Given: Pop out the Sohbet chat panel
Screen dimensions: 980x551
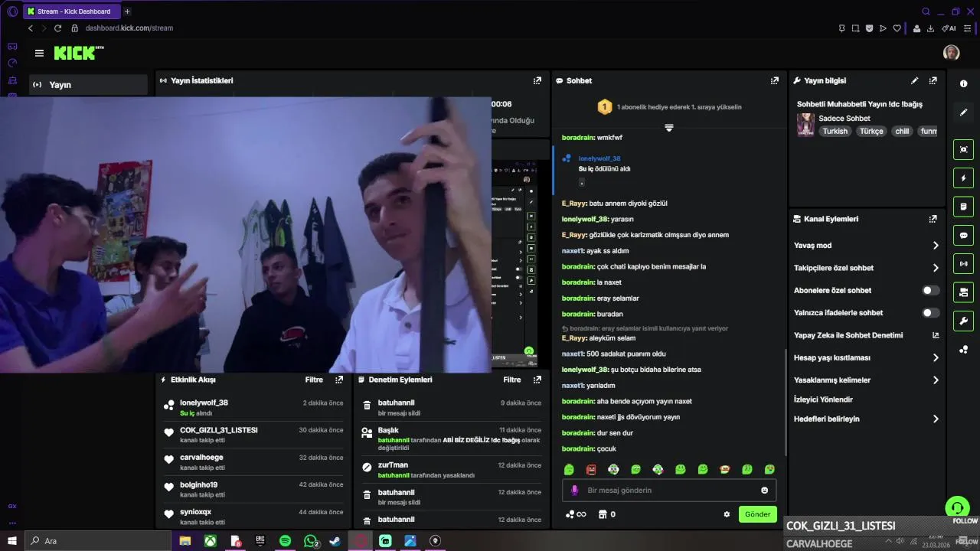Looking at the screenshot, I should point(775,80).
